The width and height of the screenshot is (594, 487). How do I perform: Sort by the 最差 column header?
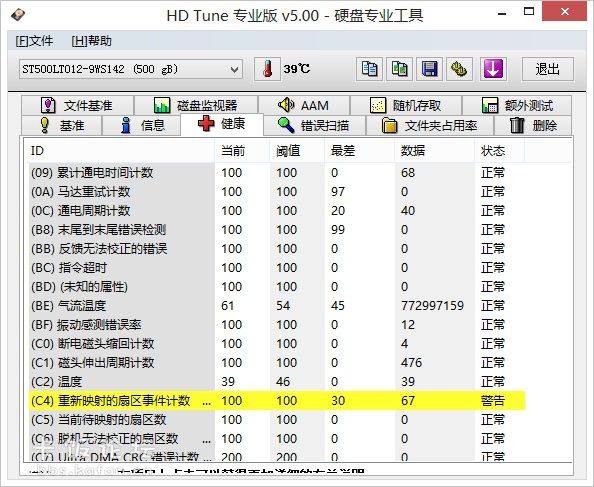360,151
